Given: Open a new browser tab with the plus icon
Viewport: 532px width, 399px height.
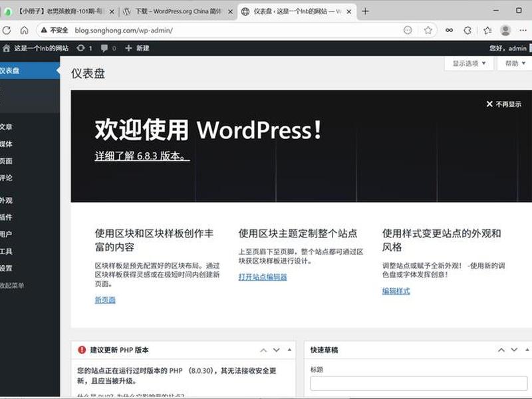Looking at the screenshot, I should [365, 11].
